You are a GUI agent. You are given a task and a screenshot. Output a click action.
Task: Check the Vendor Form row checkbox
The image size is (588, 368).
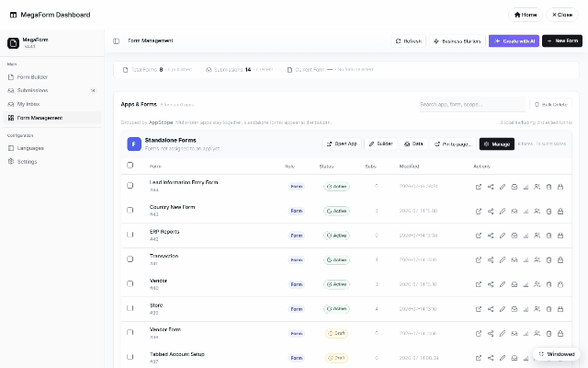click(x=130, y=332)
